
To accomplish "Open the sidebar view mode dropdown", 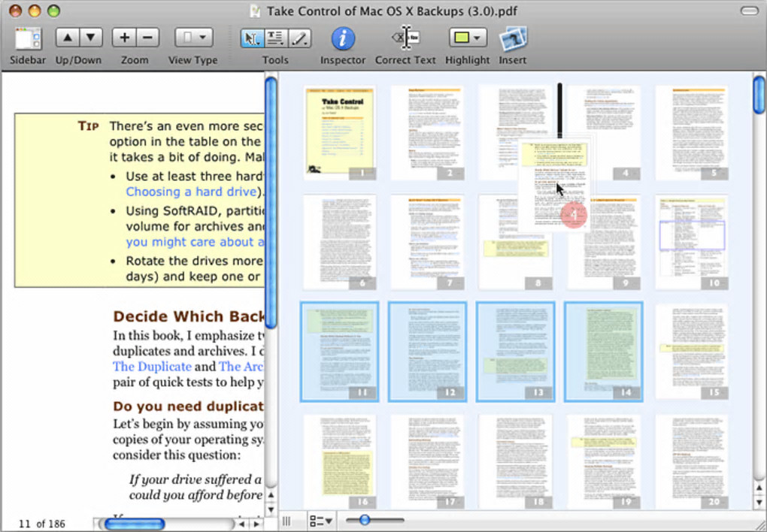I will pos(321,521).
